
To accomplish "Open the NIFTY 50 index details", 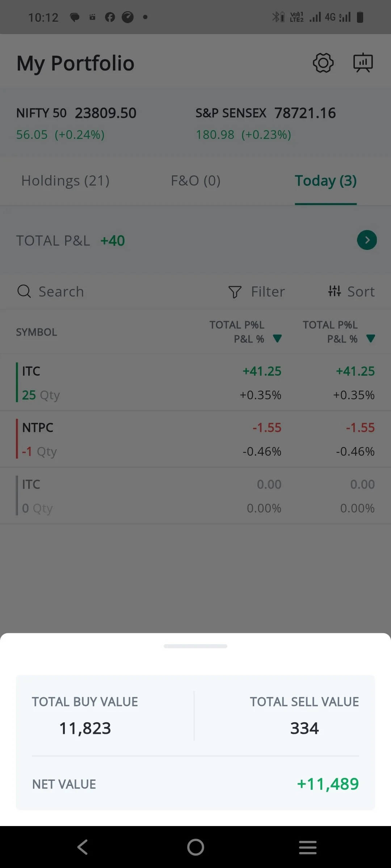I will tap(76, 123).
